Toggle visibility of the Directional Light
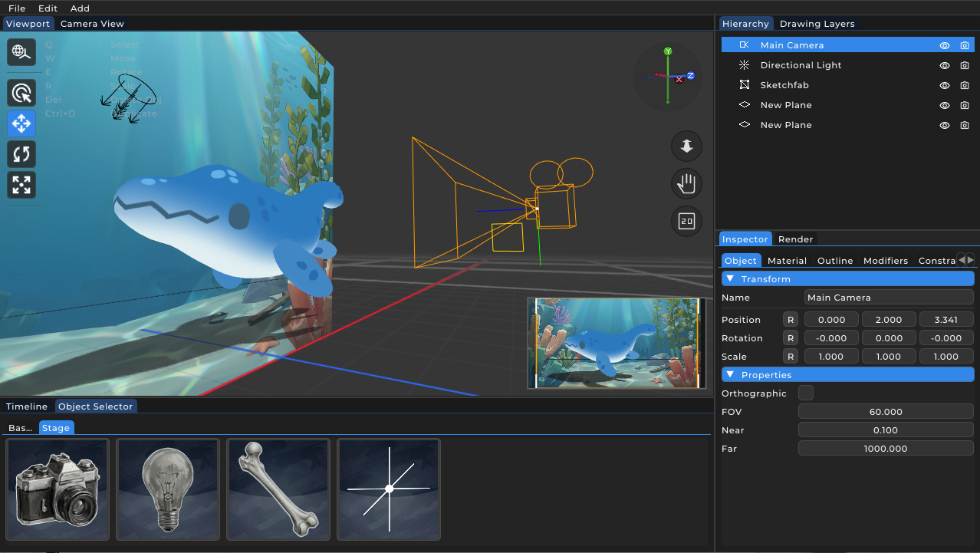The width and height of the screenshot is (980, 553). 944,65
